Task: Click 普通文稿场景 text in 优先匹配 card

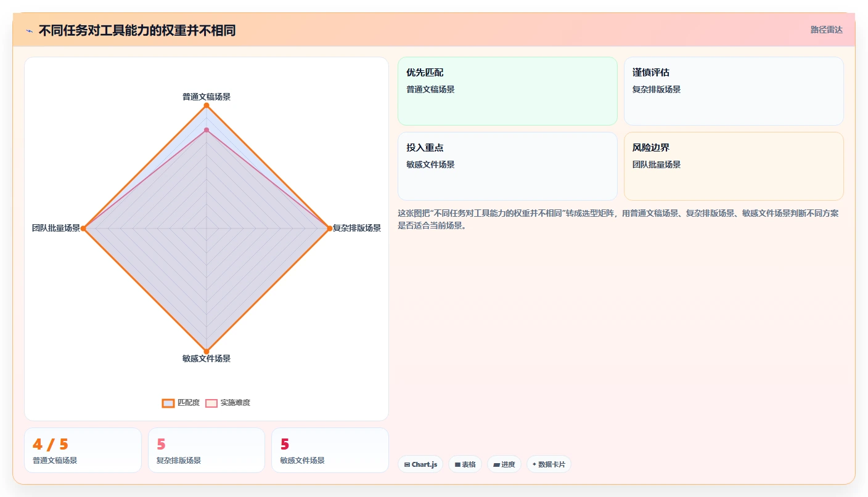Action: [x=430, y=89]
